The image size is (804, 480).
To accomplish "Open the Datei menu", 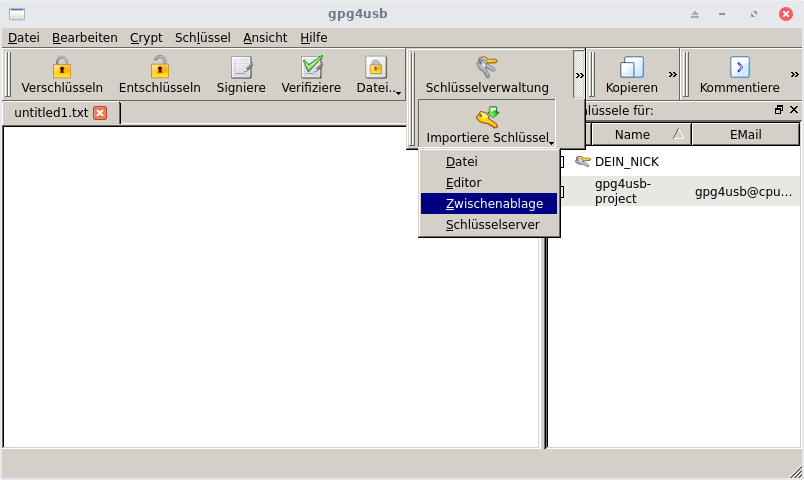I will click(24, 38).
